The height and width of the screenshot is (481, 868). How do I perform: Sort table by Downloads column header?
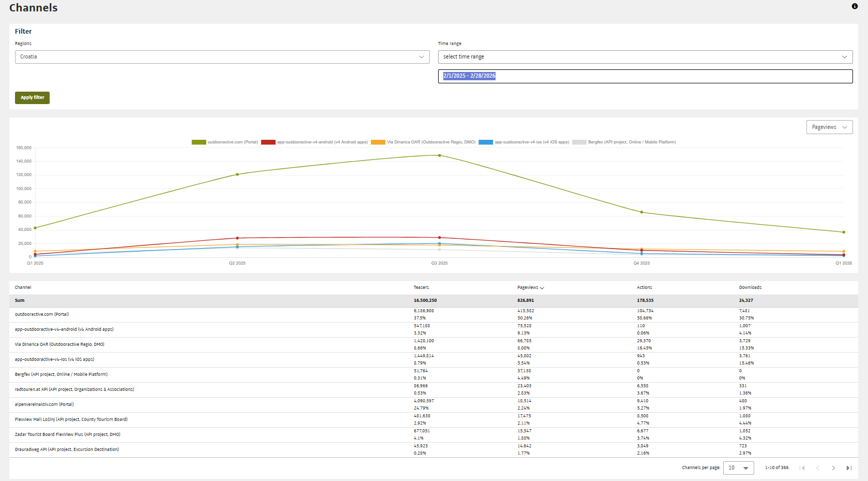coord(750,287)
